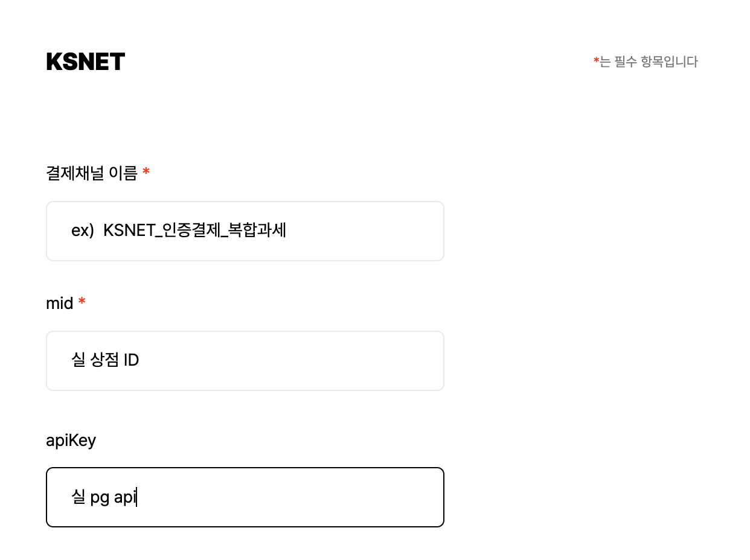
Task: Click the red asterisk in the 필수 항목 note
Action: tap(597, 60)
